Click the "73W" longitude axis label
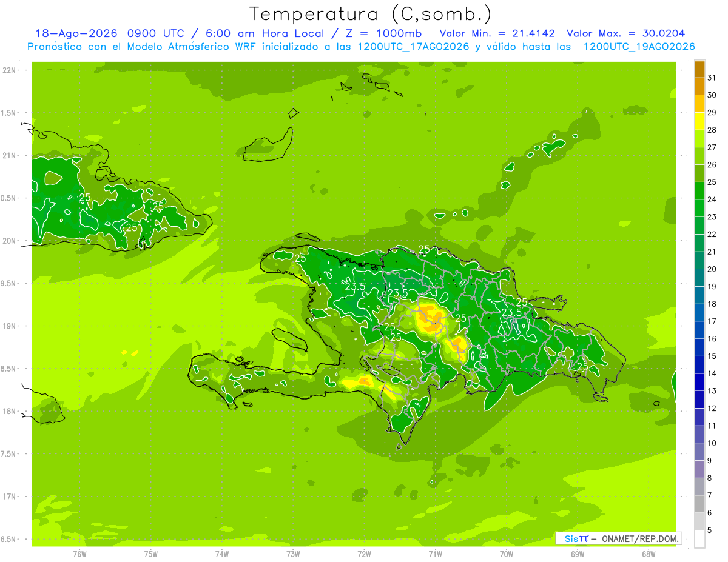 point(293,554)
